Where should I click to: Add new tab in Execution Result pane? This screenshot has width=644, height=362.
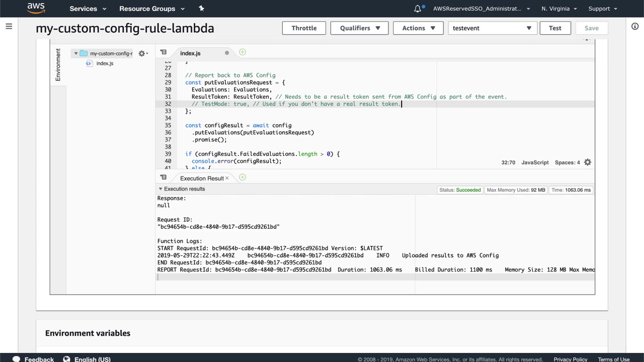(243, 177)
